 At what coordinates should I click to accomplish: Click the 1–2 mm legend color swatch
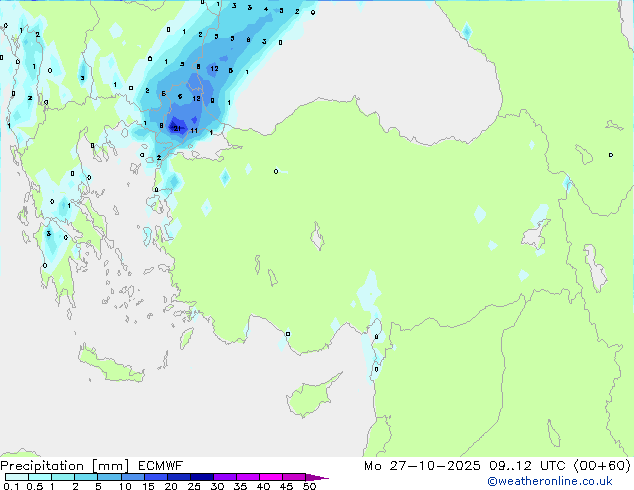pos(63,477)
